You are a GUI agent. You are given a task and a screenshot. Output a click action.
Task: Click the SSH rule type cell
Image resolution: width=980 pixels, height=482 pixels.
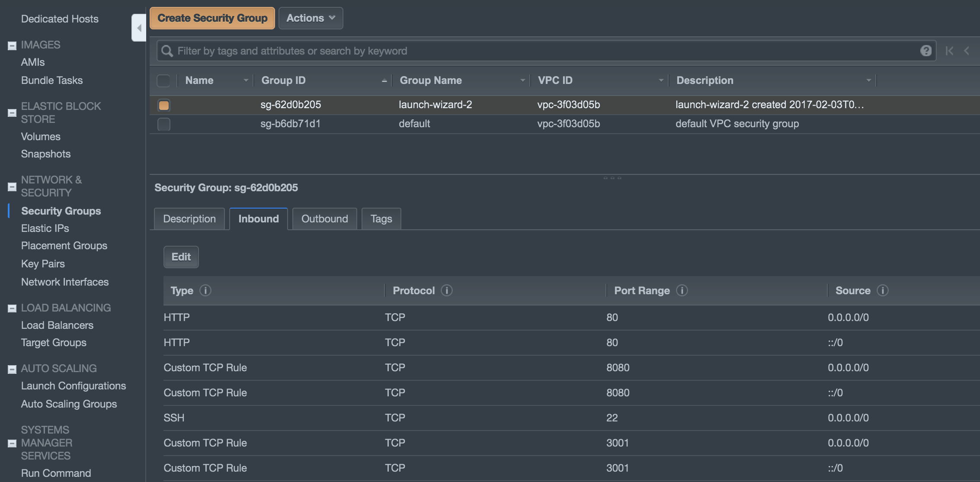[x=174, y=418]
